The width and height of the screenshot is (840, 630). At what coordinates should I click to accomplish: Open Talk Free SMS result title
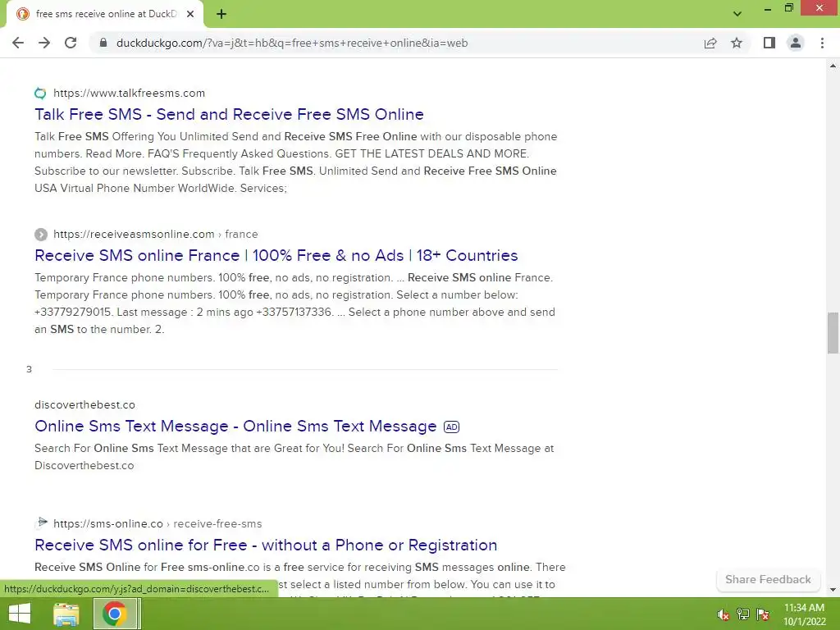(x=230, y=114)
